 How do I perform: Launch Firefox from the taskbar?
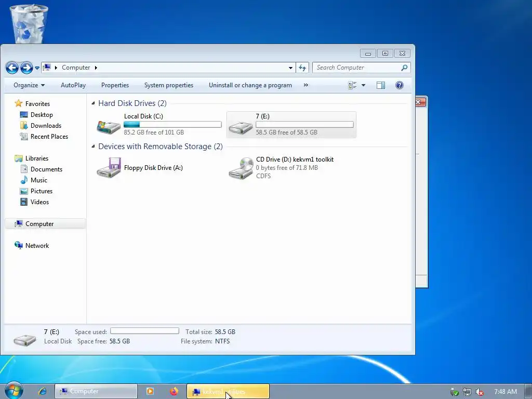point(174,391)
